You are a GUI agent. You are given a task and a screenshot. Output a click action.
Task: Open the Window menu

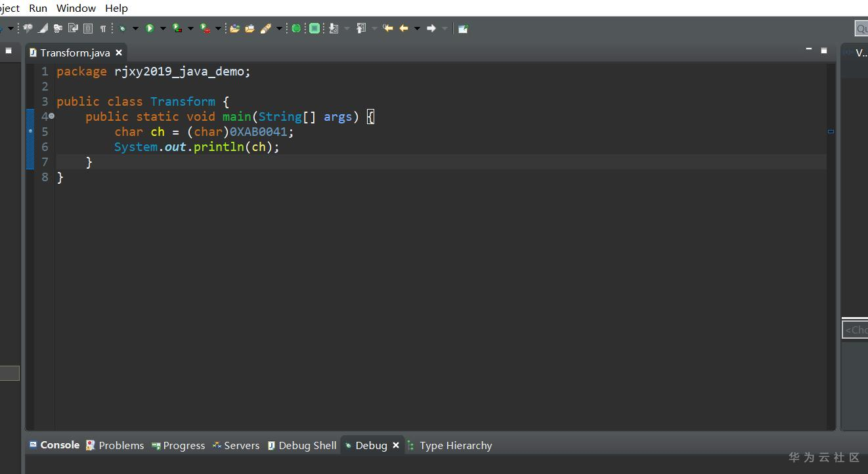(x=76, y=8)
